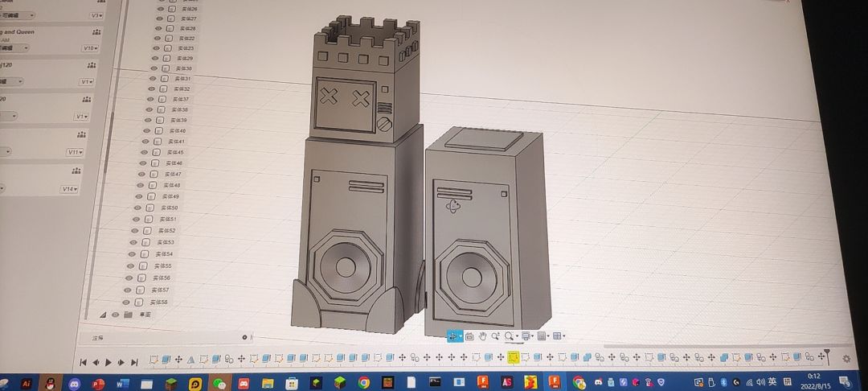
Task: Hide body 实体41
Action: tap(145, 142)
